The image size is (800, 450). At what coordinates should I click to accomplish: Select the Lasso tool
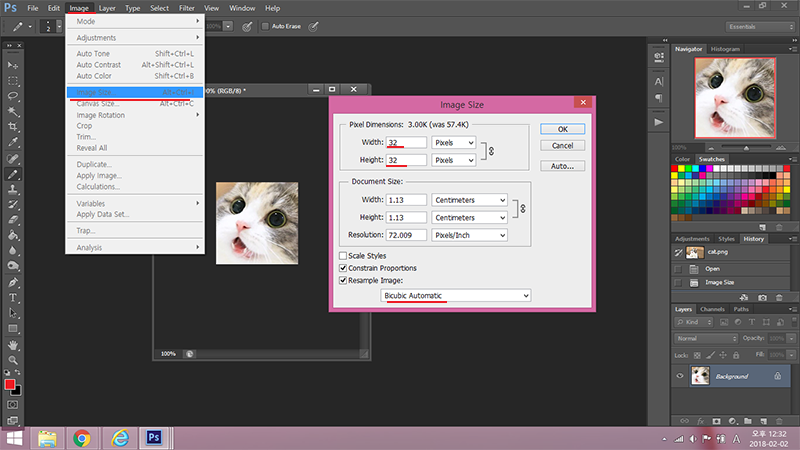click(x=13, y=96)
